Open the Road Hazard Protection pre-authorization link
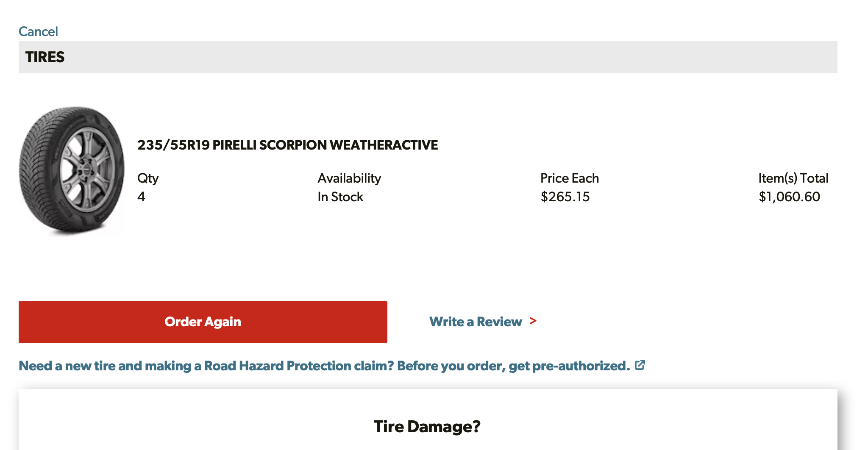This screenshot has height=450, width=868. pyautogui.click(x=324, y=366)
